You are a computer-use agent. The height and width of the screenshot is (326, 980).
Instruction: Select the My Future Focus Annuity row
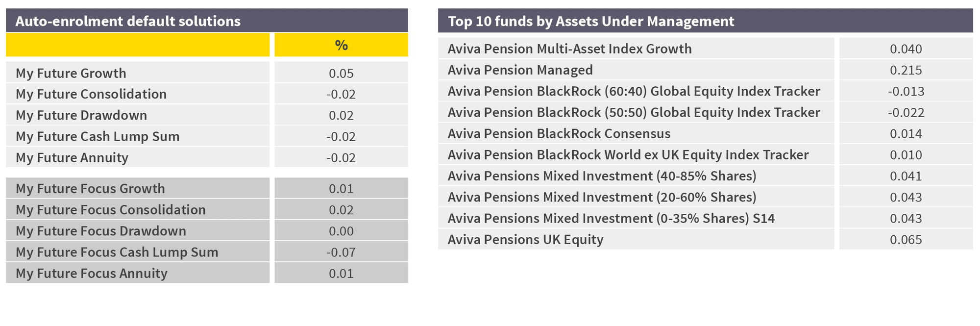[x=207, y=273]
